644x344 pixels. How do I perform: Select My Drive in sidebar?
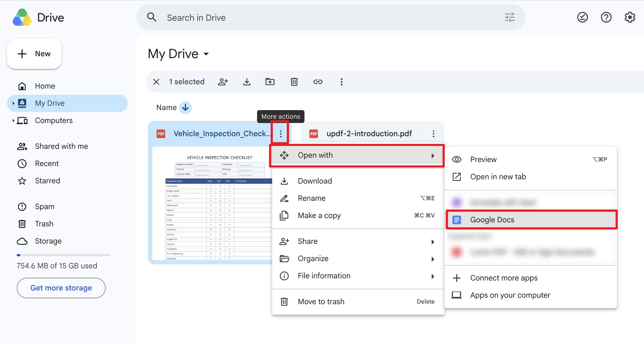click(67, 103)
